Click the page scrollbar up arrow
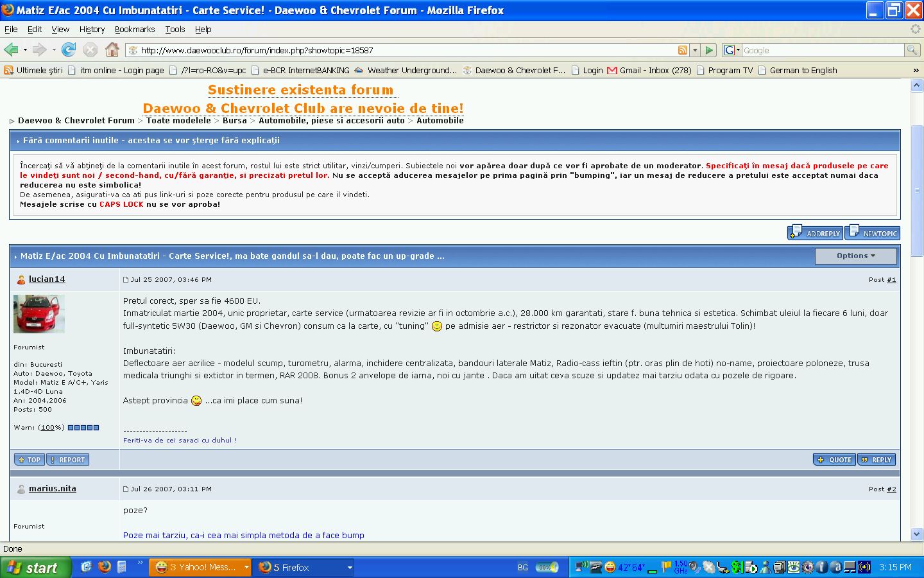 pos(916,85)
